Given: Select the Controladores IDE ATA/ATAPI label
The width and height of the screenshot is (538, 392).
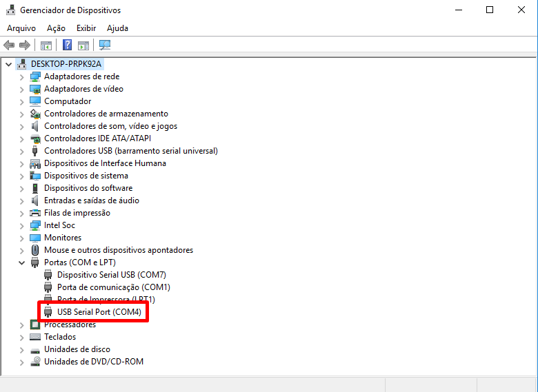Looking at the screenshot, I should [97, 138].
